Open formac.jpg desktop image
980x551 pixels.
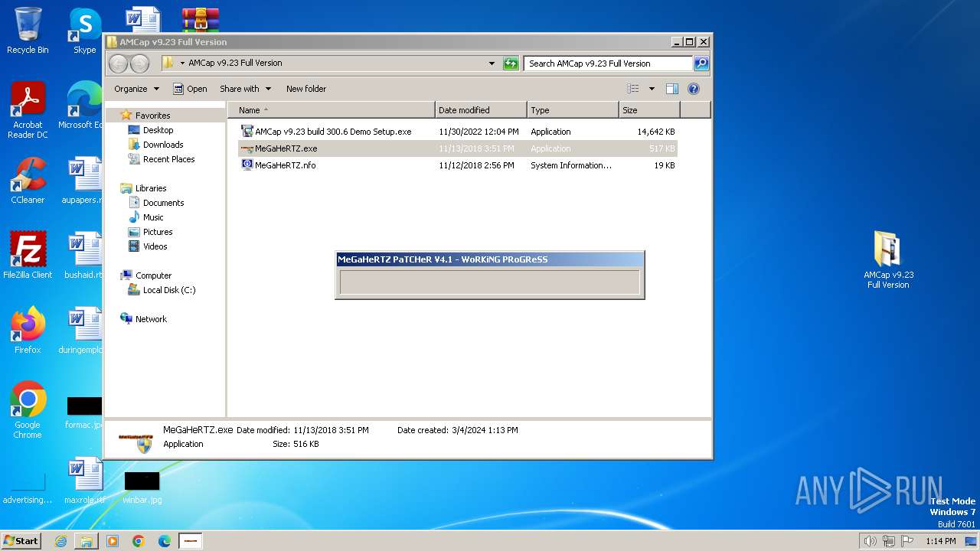coord(84,412)
